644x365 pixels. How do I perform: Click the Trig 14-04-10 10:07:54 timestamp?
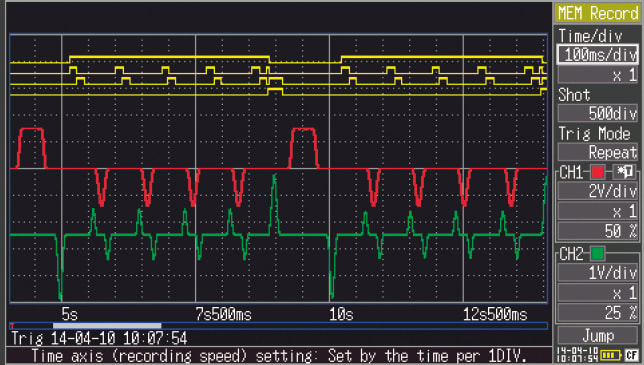[99, 338]
